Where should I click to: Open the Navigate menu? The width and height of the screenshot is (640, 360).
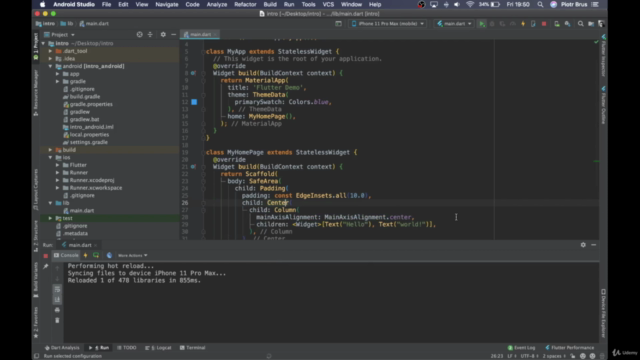pos(167,4)
